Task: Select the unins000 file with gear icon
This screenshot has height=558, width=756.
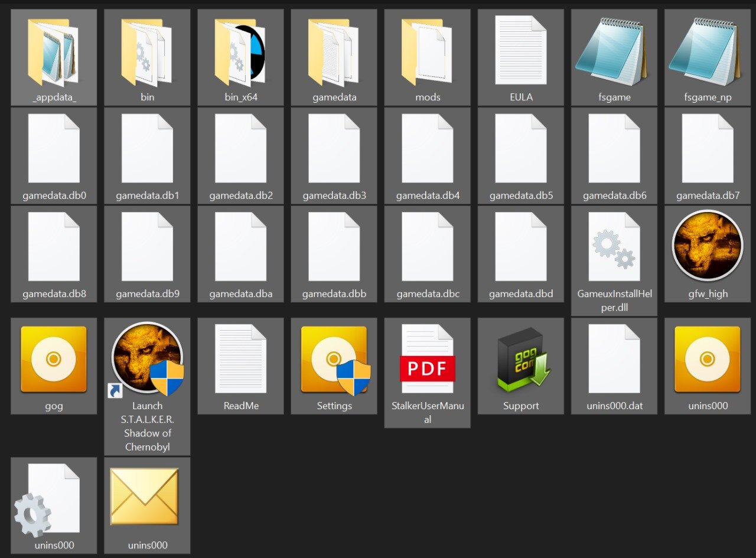Action: [x=54, y=505]
